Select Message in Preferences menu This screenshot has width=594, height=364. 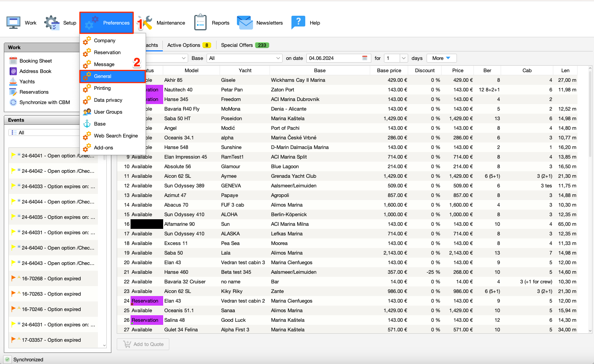pos(113,64)
